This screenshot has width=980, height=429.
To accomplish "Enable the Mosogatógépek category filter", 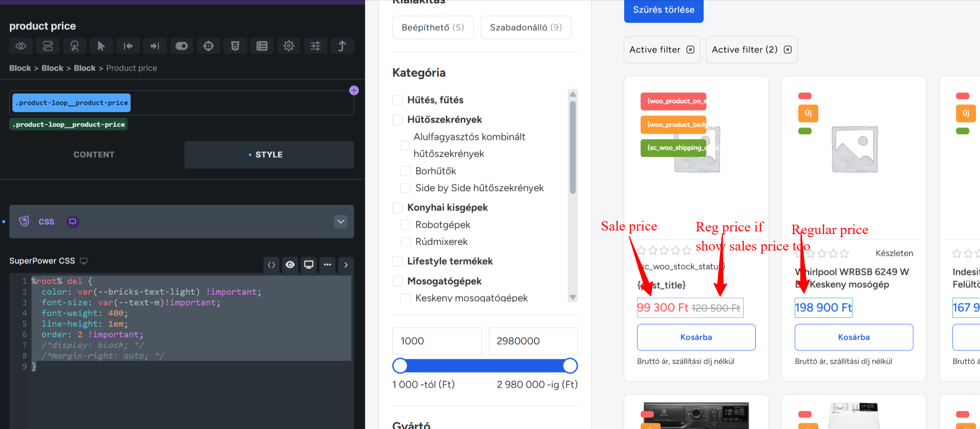I will [x=398, y=281].
